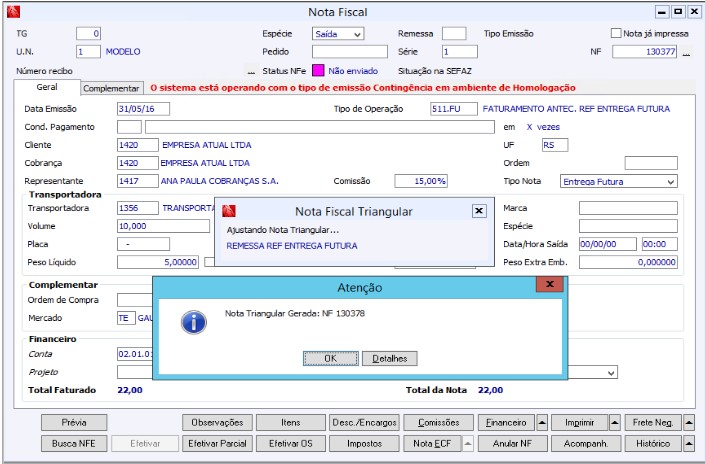This screenshot has width=705, height=464.
Task: Expand the arrow beside the Nota ECF button
Action: 468,444
